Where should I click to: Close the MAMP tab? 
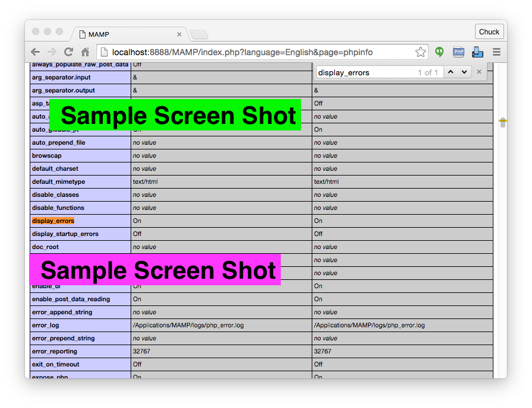[179, 34]
